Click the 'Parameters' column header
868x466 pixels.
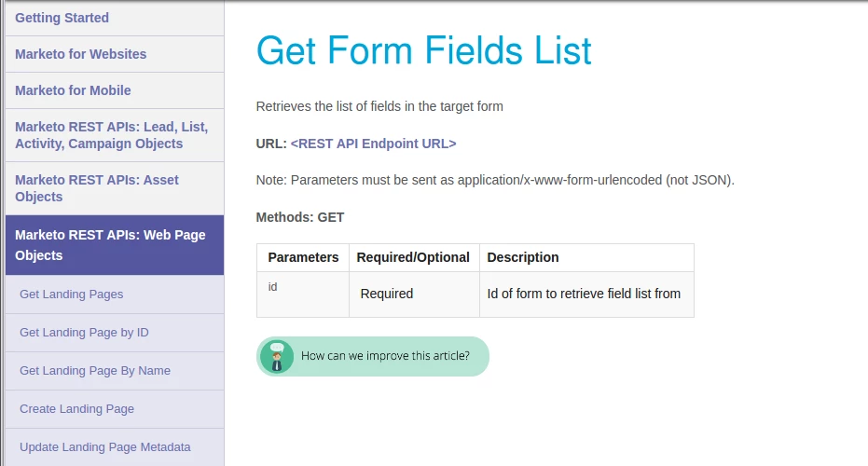tap(303, 257)
